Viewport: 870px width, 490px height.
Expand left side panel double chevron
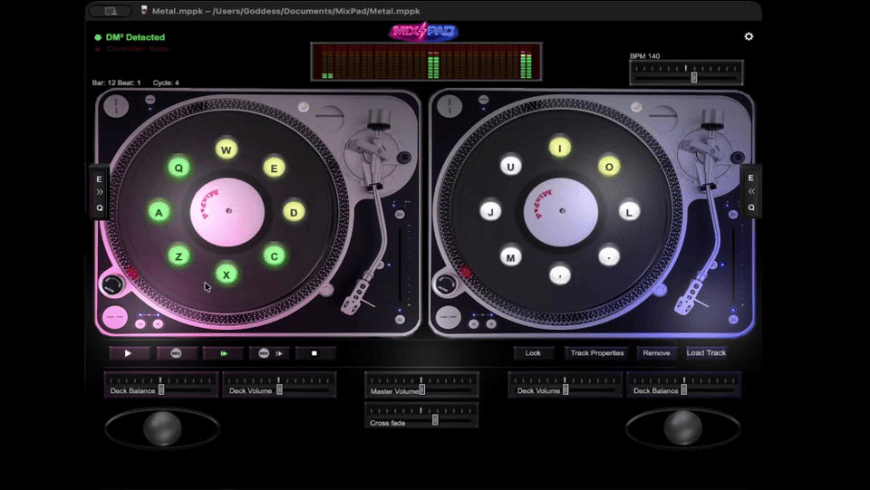click(99, 192)
